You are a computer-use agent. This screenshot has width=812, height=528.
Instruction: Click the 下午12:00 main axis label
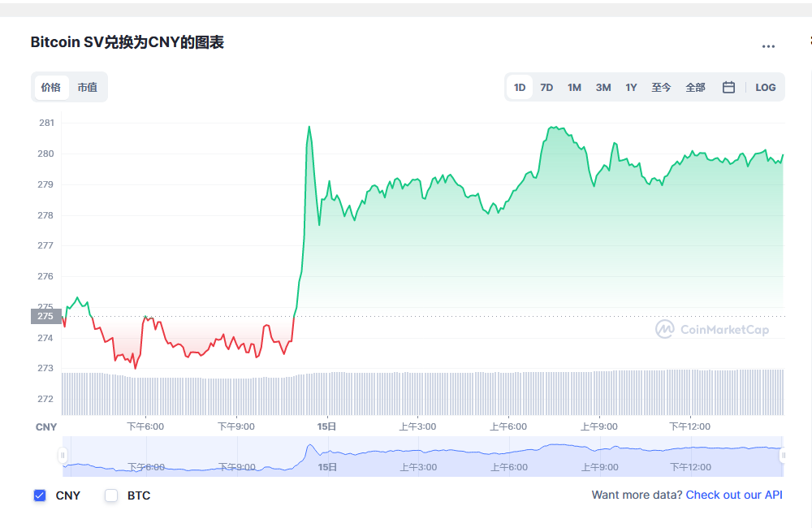[x=689, y=426]
